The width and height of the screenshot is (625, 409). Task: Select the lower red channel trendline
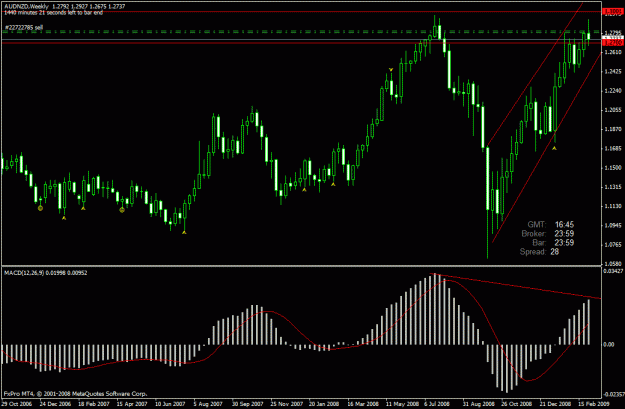[546, 148]
